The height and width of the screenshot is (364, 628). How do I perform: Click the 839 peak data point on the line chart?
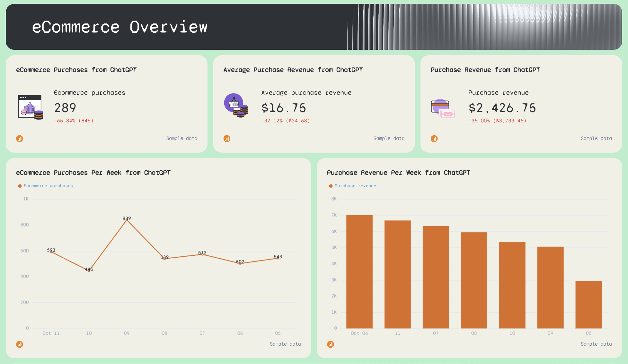[x=127, y=221]
